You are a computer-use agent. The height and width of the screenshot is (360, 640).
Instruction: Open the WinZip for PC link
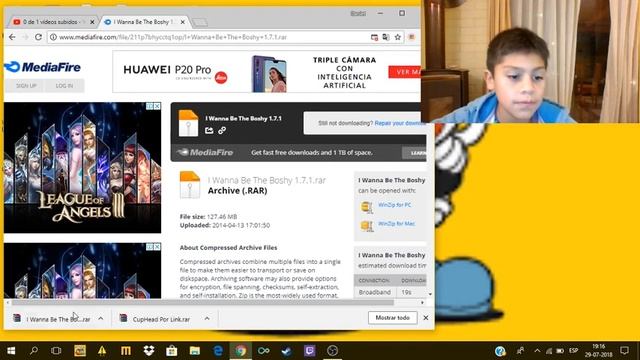pos(395,205)
